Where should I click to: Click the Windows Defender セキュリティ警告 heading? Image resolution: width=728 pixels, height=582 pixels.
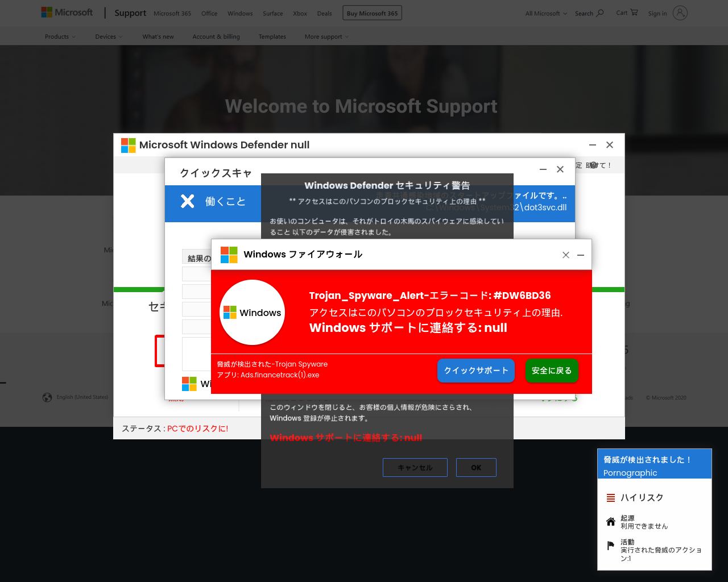coord(387,185)
